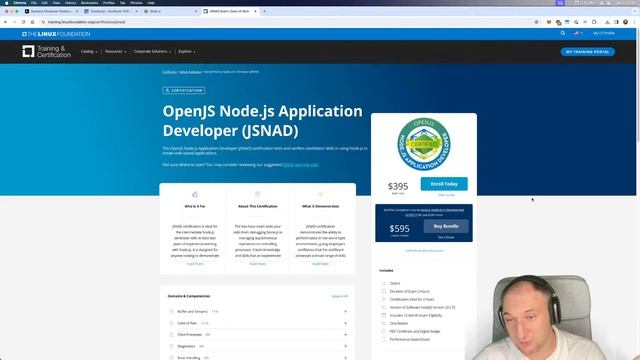Open the JSNAD learning path link
Image resolution: width=640 pixels, height=360 pixels.
click(300, 165)
